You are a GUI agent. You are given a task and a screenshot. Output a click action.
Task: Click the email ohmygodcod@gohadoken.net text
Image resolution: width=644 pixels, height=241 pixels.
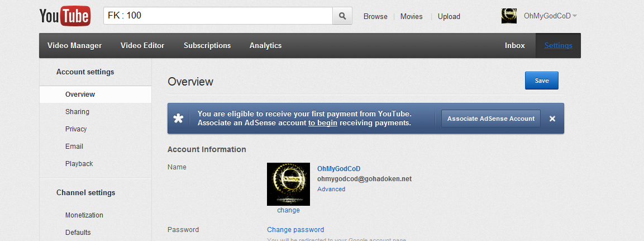364,179
